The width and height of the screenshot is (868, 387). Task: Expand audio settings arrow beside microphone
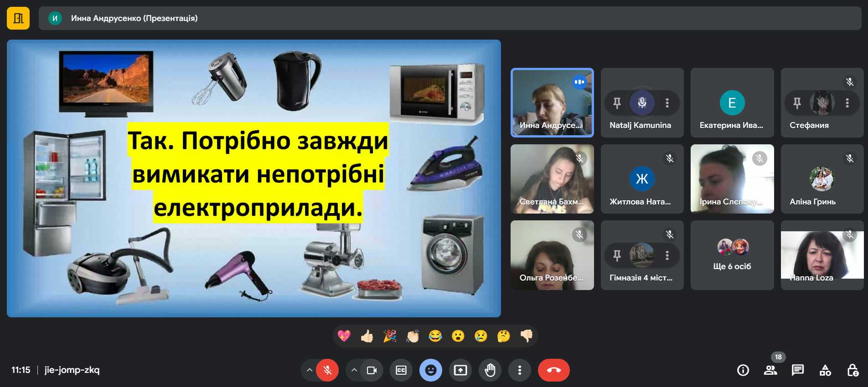310,370
